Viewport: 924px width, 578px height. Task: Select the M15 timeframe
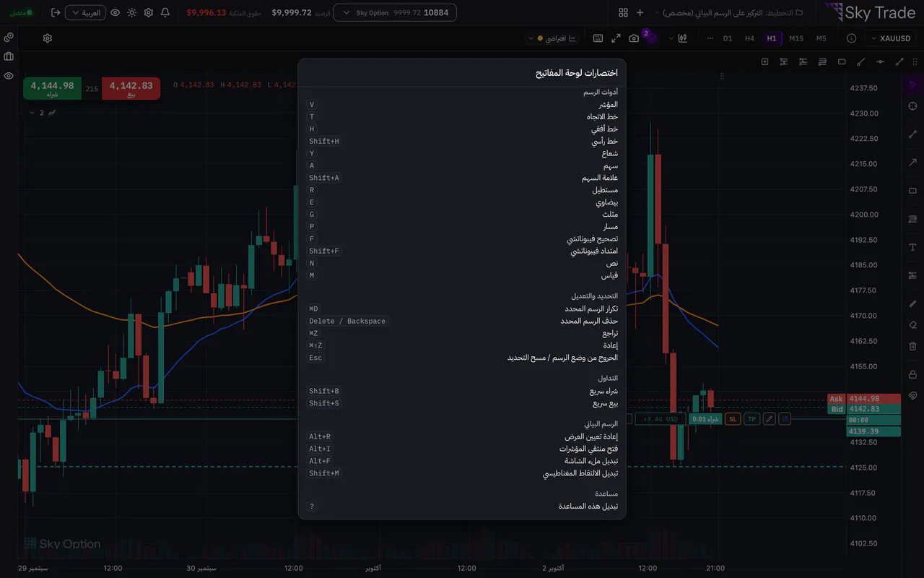tap(796, 38)
